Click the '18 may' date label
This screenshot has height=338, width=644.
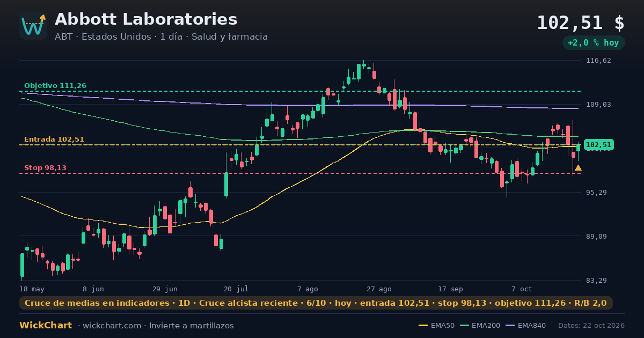coord(32,289)
